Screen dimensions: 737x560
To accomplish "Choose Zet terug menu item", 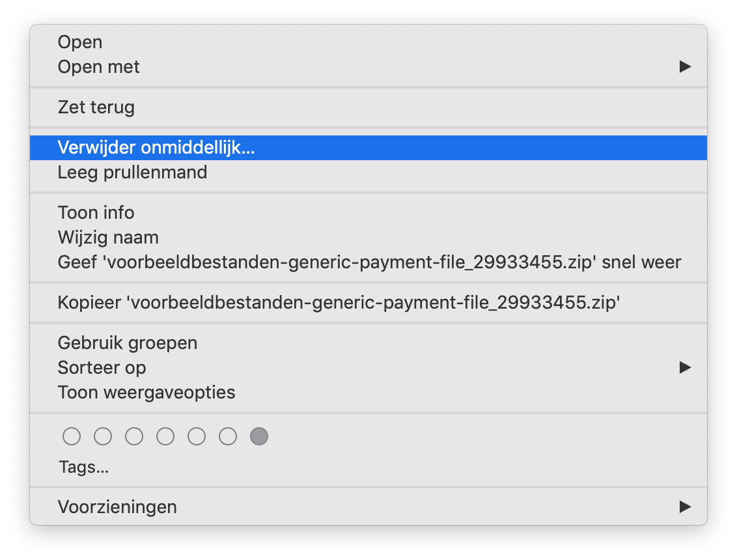I will [368, 107].
